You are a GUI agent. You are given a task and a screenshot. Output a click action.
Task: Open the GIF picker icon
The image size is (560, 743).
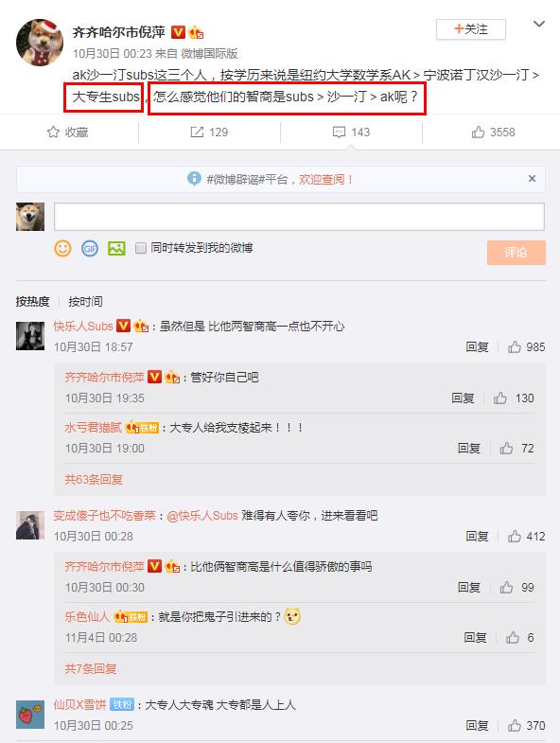coord(90,248)
